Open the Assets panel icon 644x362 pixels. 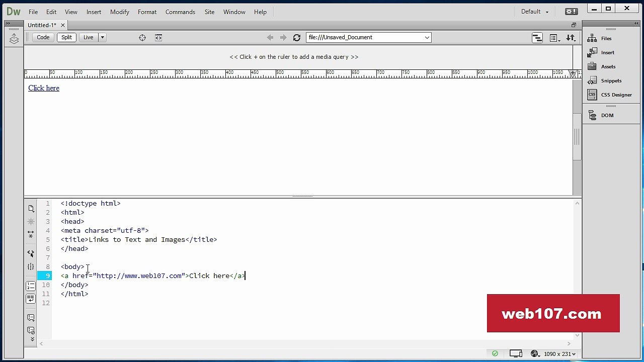point(592,66)
